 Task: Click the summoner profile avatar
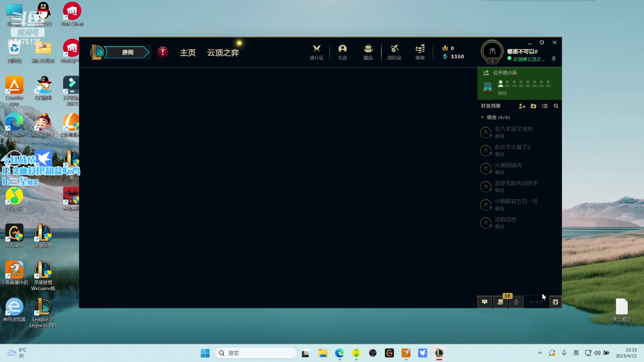point(492,52)
